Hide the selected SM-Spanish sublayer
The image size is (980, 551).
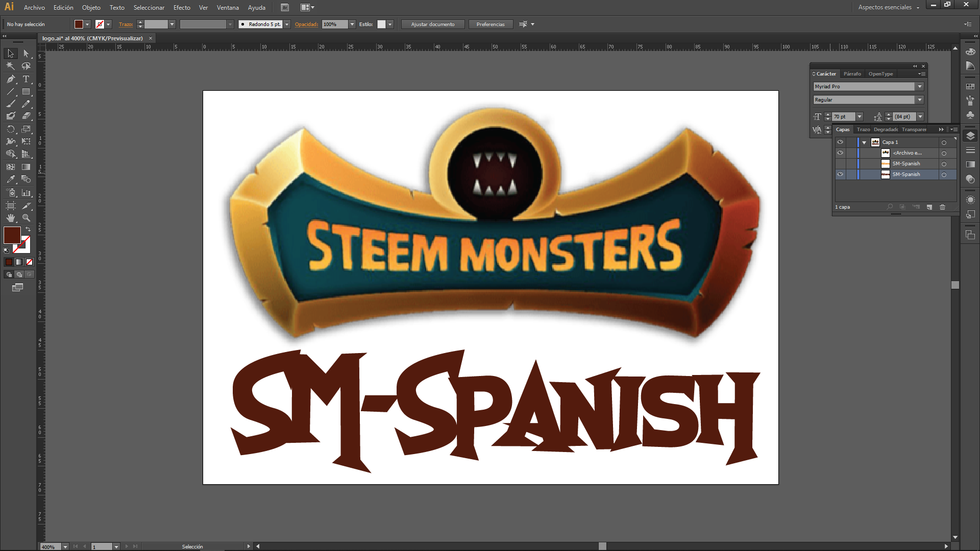840,174
